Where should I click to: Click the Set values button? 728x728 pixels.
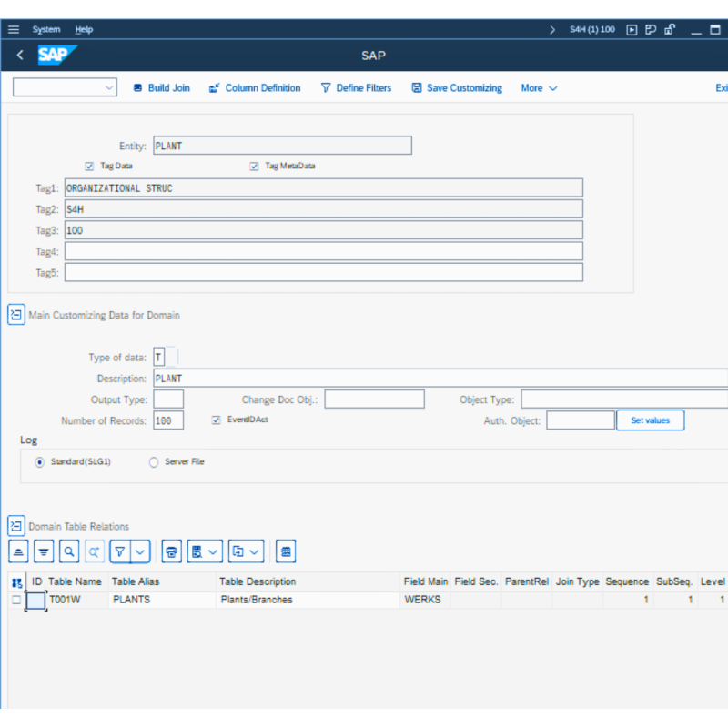point(650,420)
